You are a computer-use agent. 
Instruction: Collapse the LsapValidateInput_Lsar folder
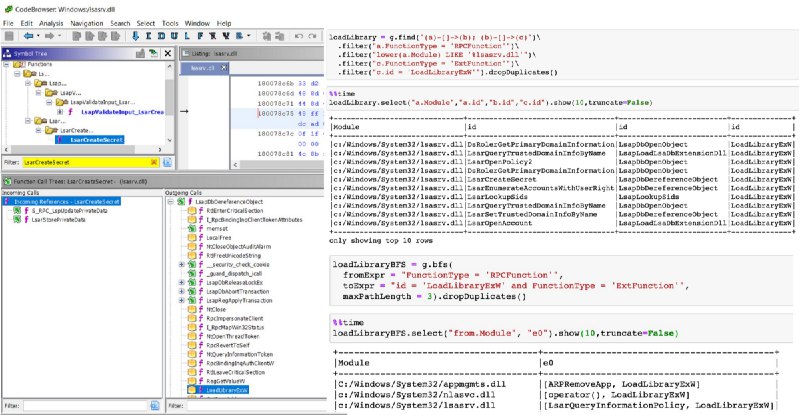tap(49, 102)
